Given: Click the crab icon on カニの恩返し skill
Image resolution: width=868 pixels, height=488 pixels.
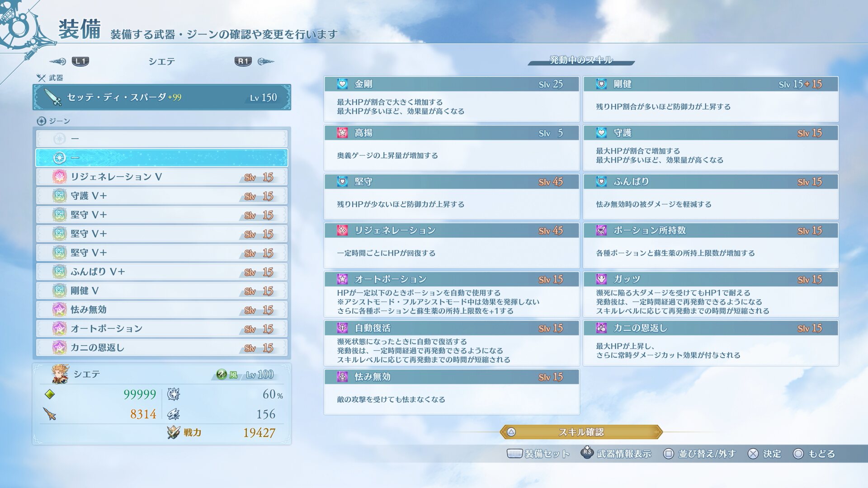Looking at the screenshot, I should pyautogui.click(x=601, y=328).
